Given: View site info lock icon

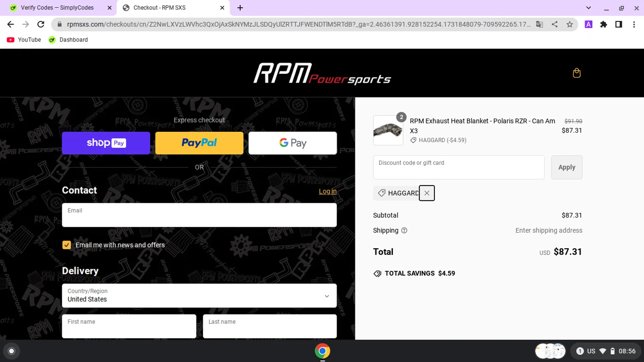Looking at the screenshot, I should coord(60,24).
